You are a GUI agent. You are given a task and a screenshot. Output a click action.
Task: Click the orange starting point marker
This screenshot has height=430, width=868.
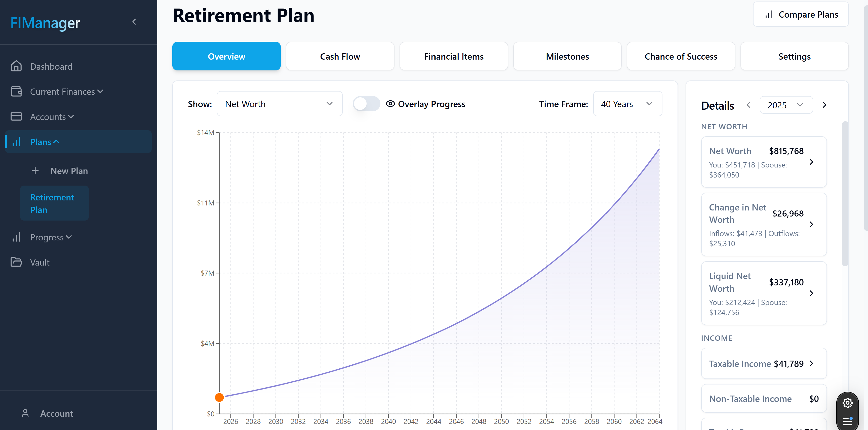tap(219, 397)
